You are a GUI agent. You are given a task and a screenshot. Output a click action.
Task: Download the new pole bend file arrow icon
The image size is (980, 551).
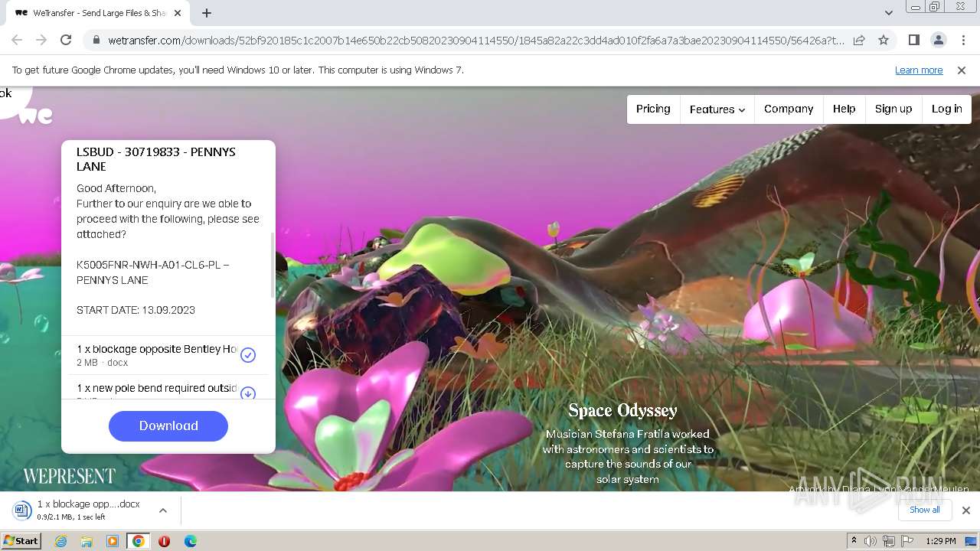[x=248, y=393]
